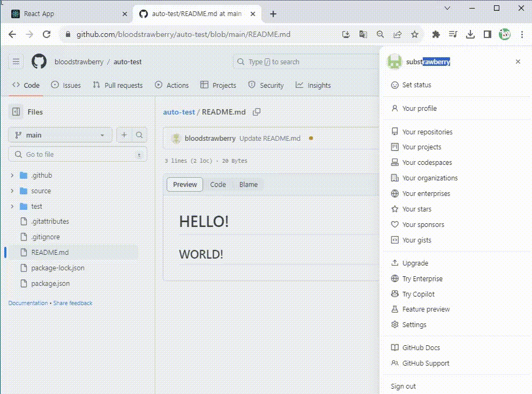Click the zoom magnifier icon in address bar
The width and height of the screenshot is (532, 394).
tap(381, 34)
